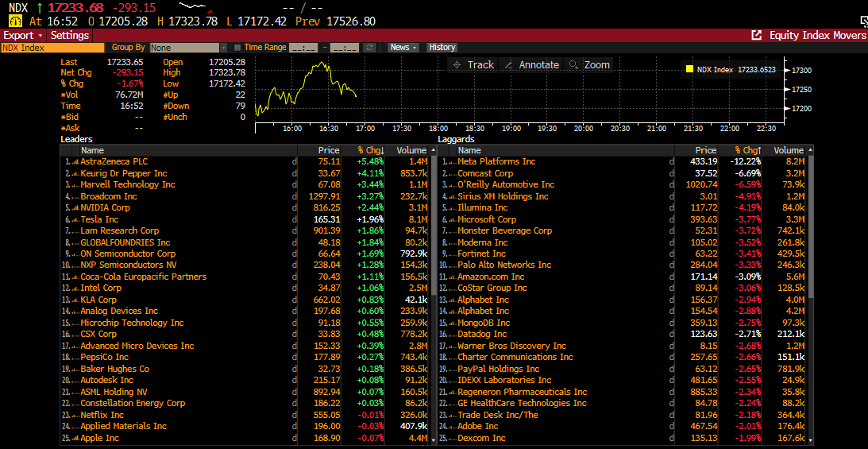Click the History button

pyautogui.click(x=442, y=48)
